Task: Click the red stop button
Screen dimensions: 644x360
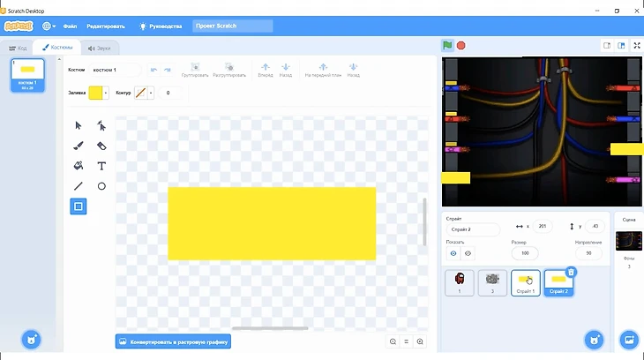Action: [x=461, y=45]
